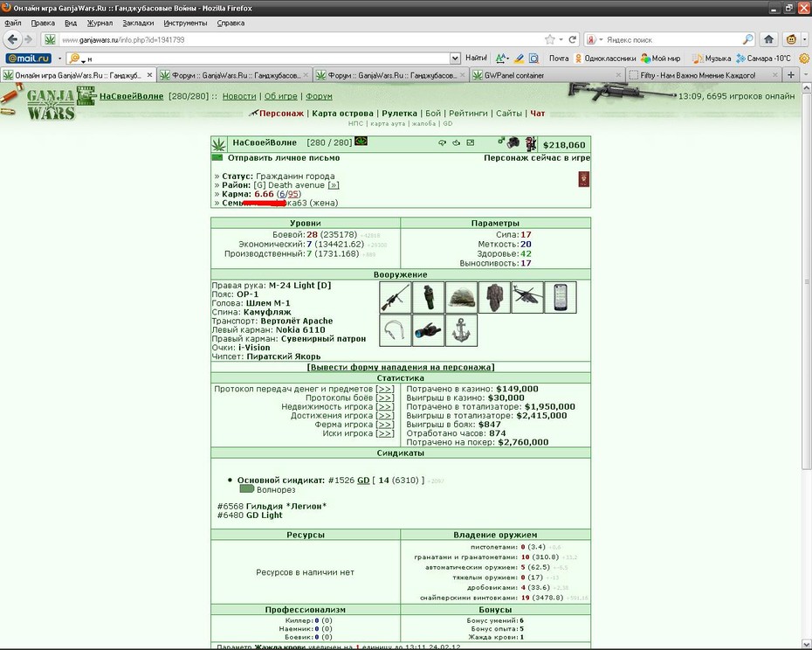Image resolution: width=812 pixels, height=650 pixels.
Task: Open the bookmark star dropdown arrow
Action: click(561, 40)
